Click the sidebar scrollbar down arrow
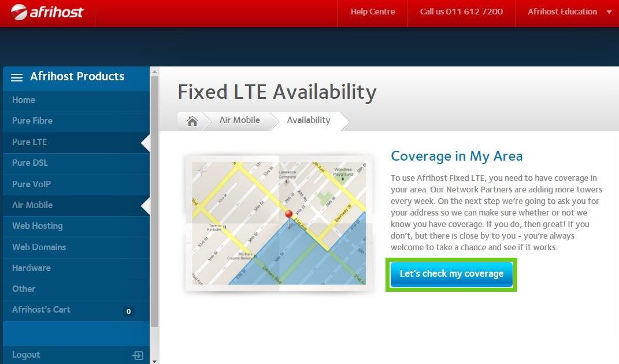619x364 pixels. tap(154, 361)
